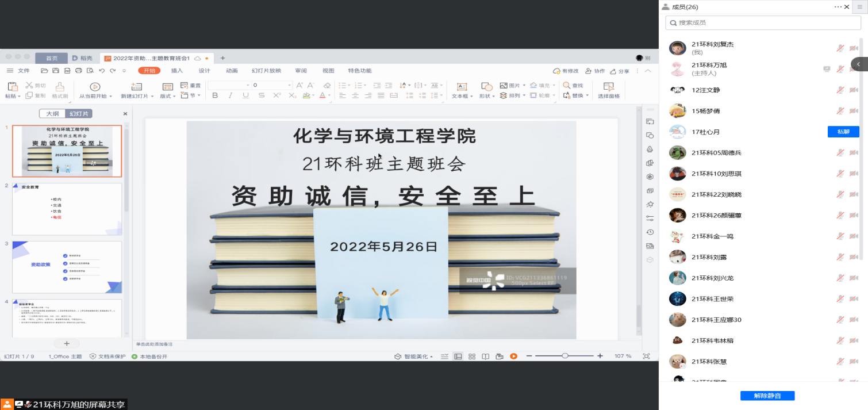The width and height of the screenshot is (868, 410).
Task: Click the 解除静音 unmute button
Action: 767,396
